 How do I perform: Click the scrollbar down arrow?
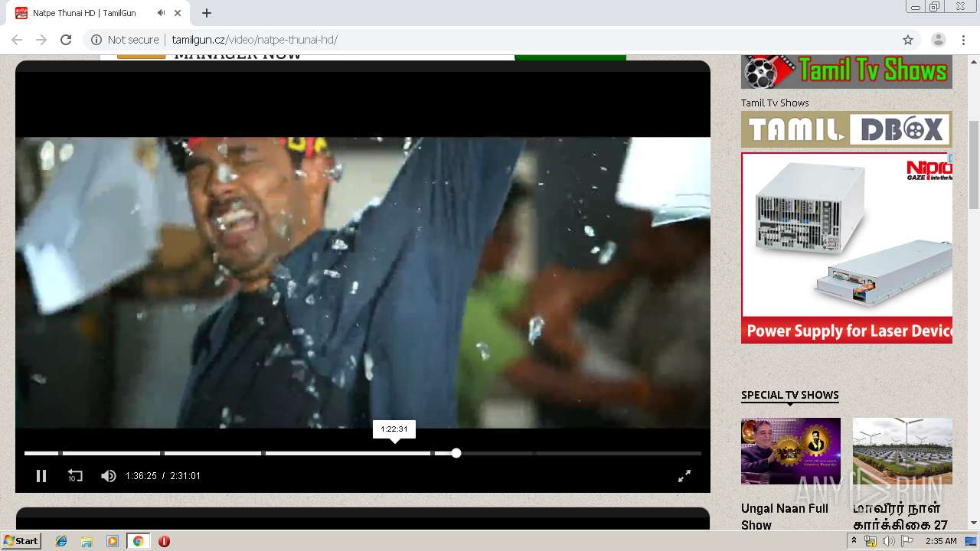point(974,523)
